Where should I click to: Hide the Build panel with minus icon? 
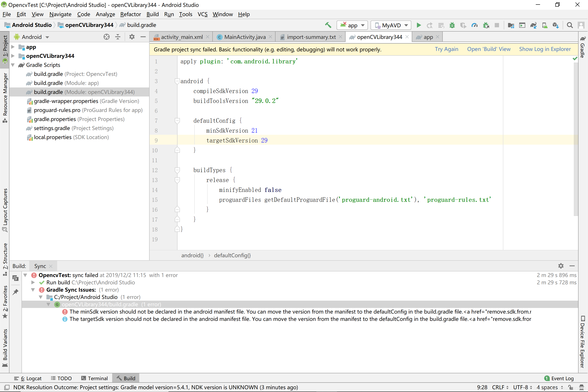(x=572, y=266)
